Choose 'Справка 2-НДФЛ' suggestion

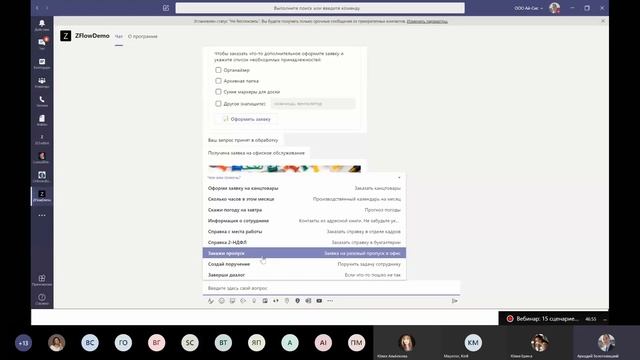pos(304,242)
